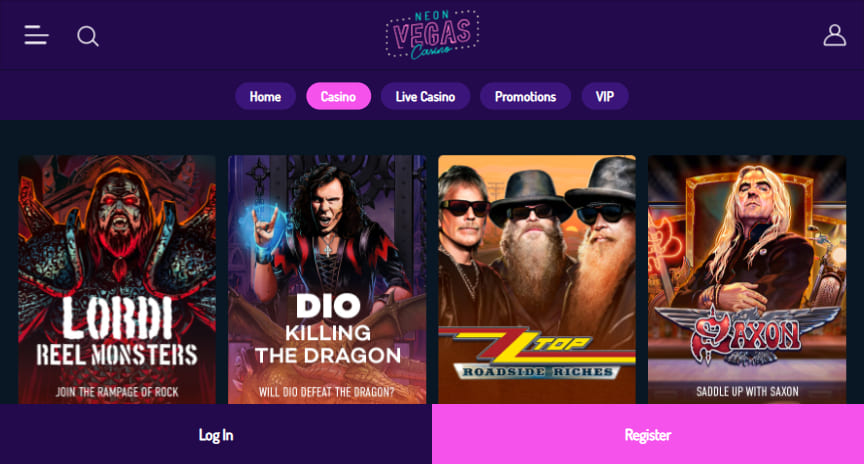Open the Lordi Reel Monsters game tile

[x=117, y=279]
